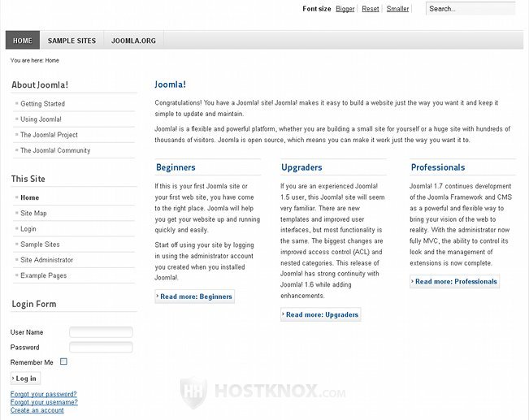
Task: Click the Password input field
Action: pyautogui.click(x=101, y=347)
